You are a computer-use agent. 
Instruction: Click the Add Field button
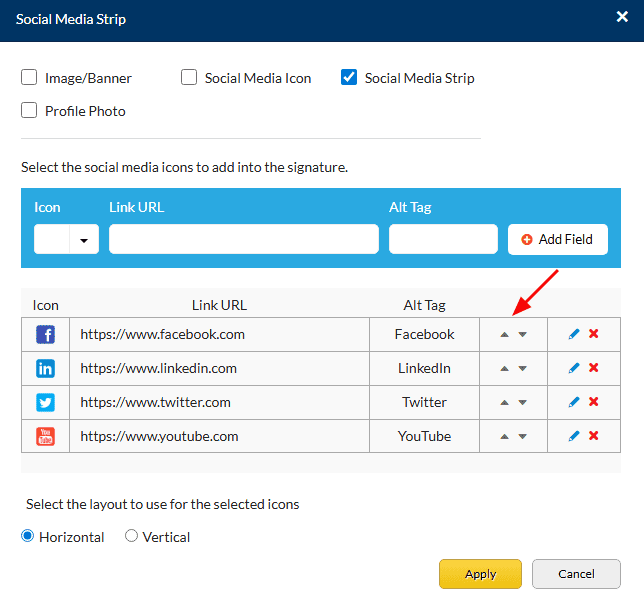(x=557, y=240)
